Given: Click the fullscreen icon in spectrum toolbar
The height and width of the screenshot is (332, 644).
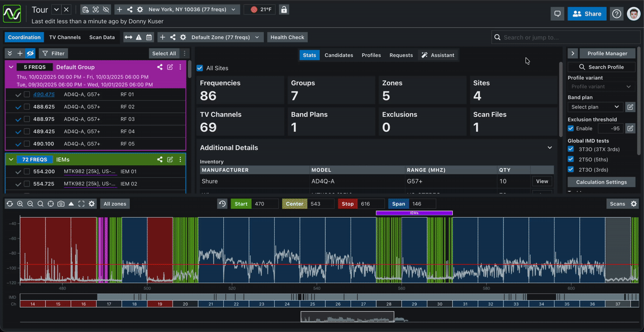Looking at the screenshot, I should click(x=81, y=204).
